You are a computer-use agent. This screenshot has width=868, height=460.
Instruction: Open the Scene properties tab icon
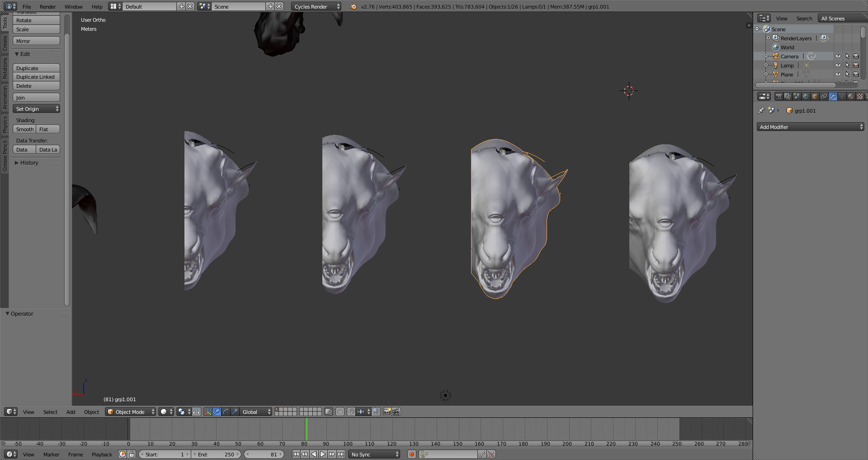797,96
